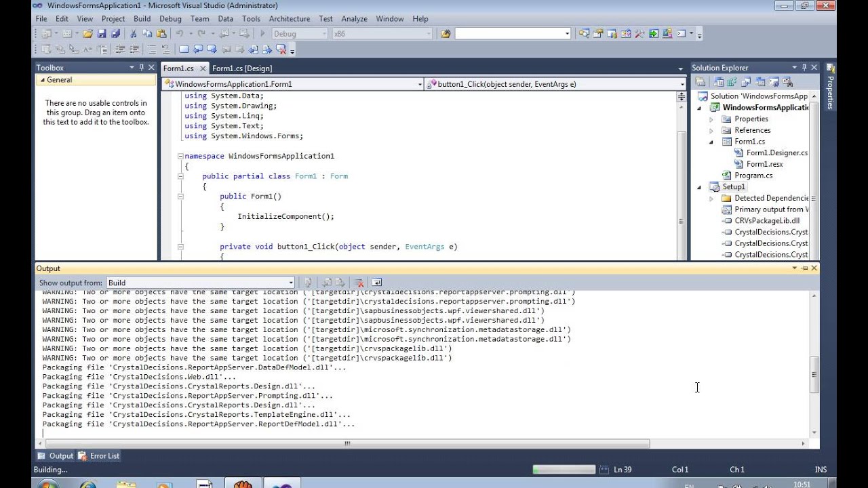Viewport: 868px width, 488px height.
Task: Open the WindowsFormsApplication1.Form1 class dropdown
Action: pyautogui.click(x=420, y=84)
